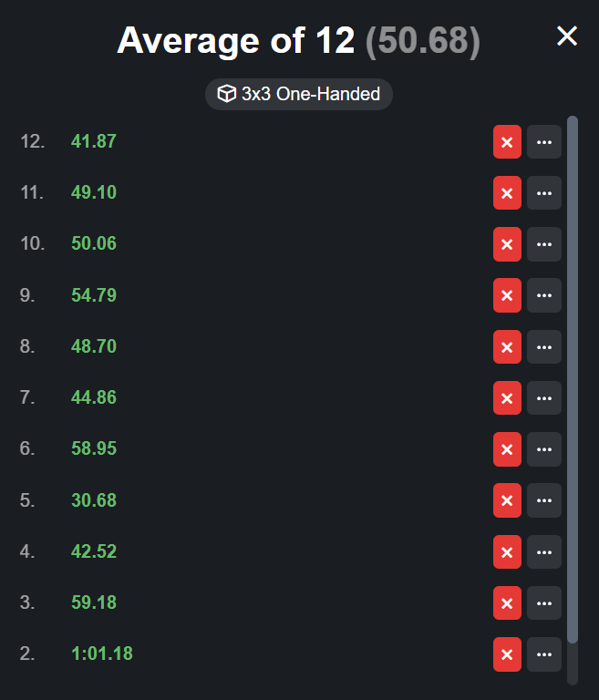Click the solves list scrollbar thumb
This screenshot has width=599, height=700.
[x=573, y=379]
